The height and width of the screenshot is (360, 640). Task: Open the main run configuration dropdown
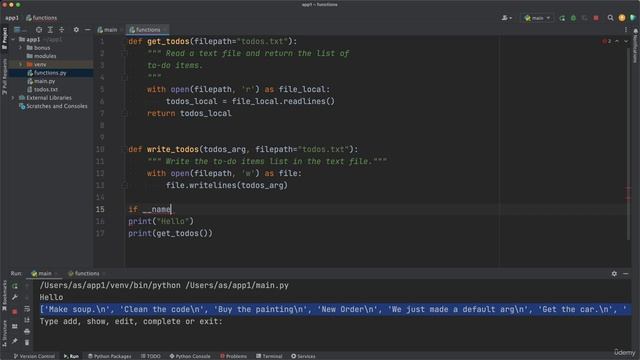pyautogui.click(x=537, y=18)
